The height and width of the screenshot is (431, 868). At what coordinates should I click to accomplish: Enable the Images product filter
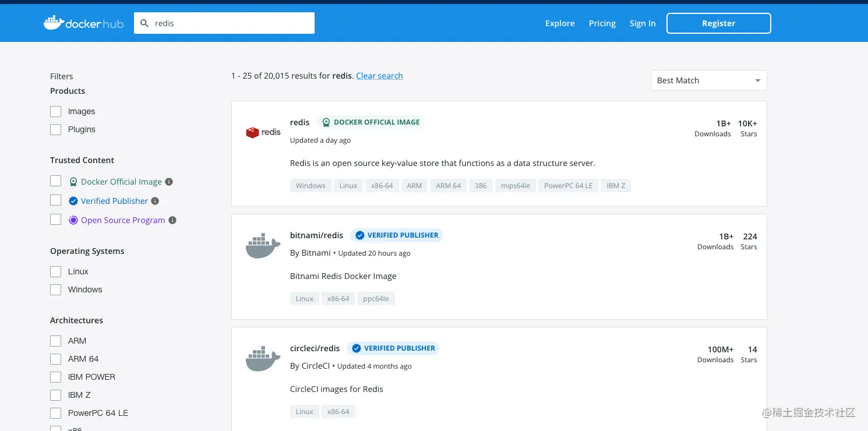pos(56,112)
